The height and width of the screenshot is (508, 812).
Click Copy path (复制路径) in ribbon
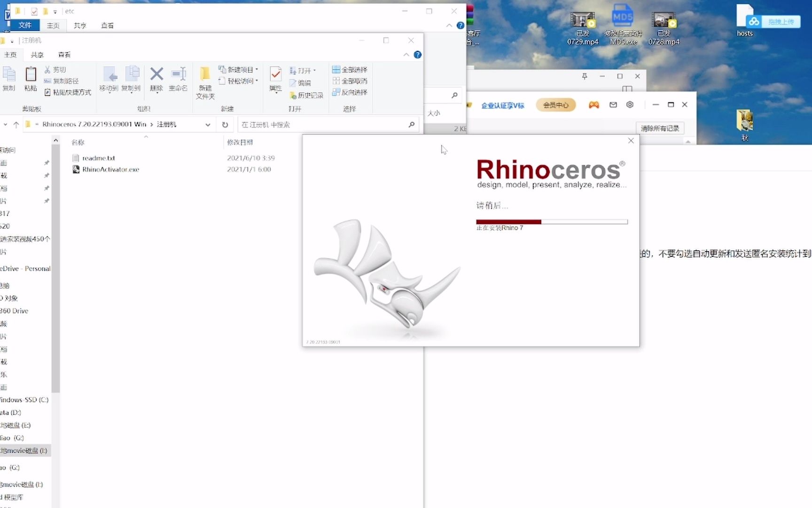tap(61, 81)
